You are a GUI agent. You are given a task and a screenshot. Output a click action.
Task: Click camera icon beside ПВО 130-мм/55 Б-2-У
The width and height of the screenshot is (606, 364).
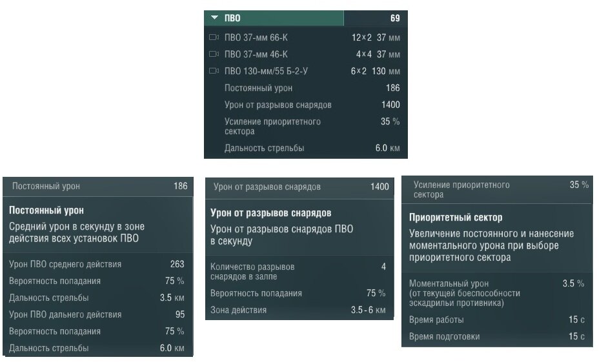(214, 71)
